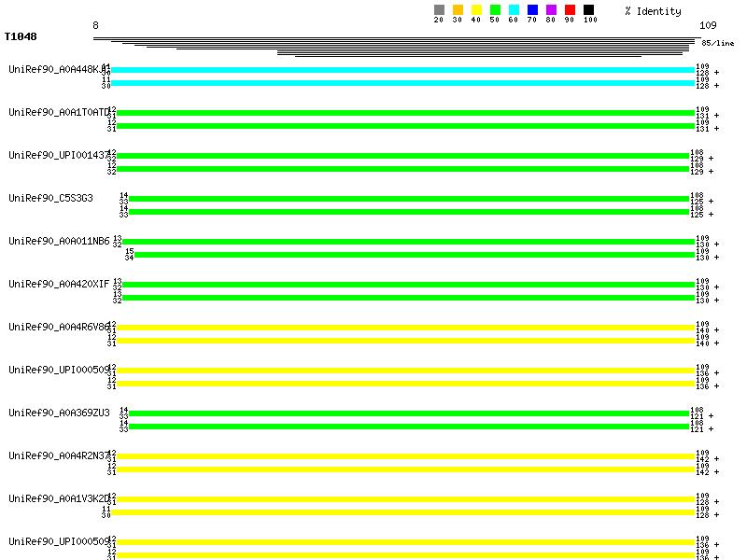Click the "% Identity" legend title
Image resolution: width=747 pixels, height=560 pixels.
(x=653, y=11)
